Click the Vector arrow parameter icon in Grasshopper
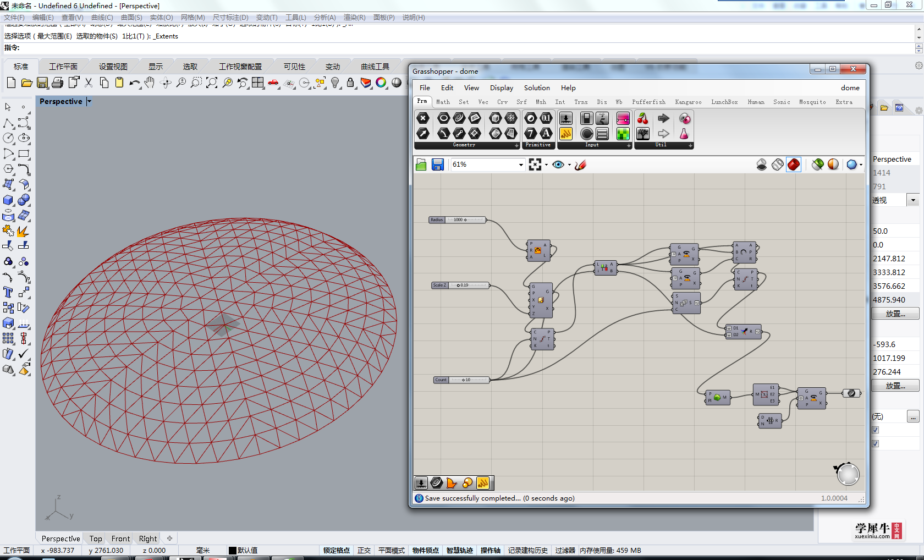 [x=423, y=133]
